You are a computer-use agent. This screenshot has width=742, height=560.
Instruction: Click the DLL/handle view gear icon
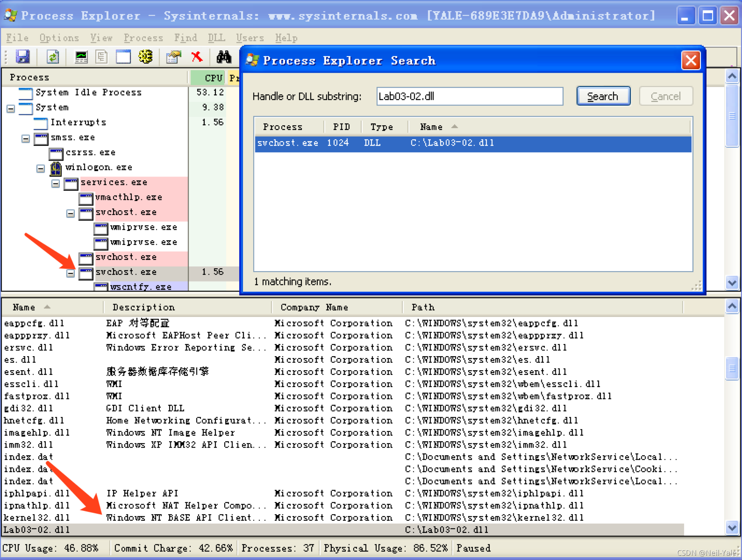[x=145, y=57]
